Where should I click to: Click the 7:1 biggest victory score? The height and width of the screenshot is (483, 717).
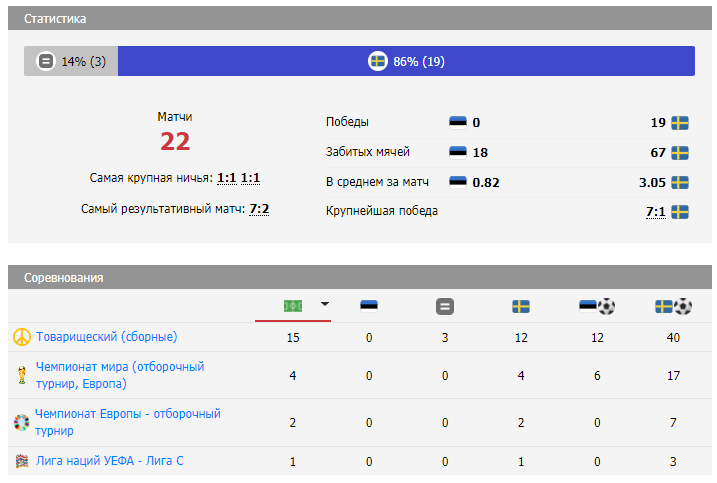[x=655, y=211]
